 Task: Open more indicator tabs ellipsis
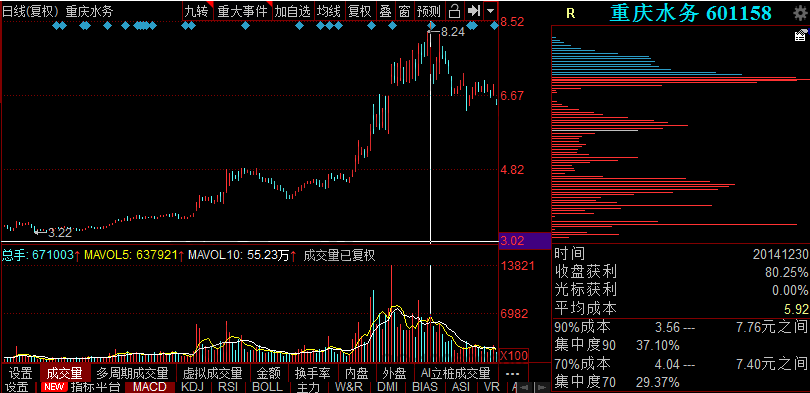pyautogui.click(x=512, y=373)
